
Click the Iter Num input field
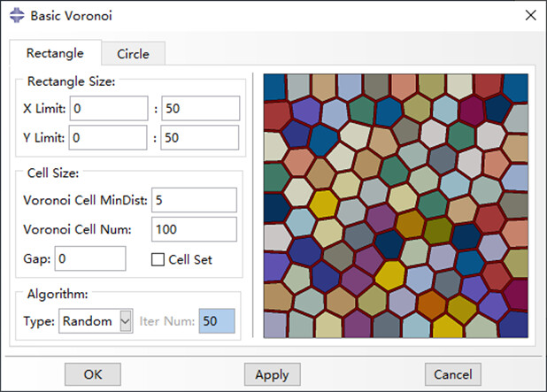coord(217,321)
